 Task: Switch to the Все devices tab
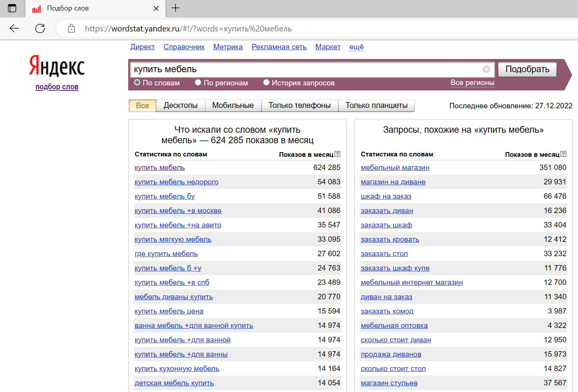pyautogui.click(x=143, y=106)
